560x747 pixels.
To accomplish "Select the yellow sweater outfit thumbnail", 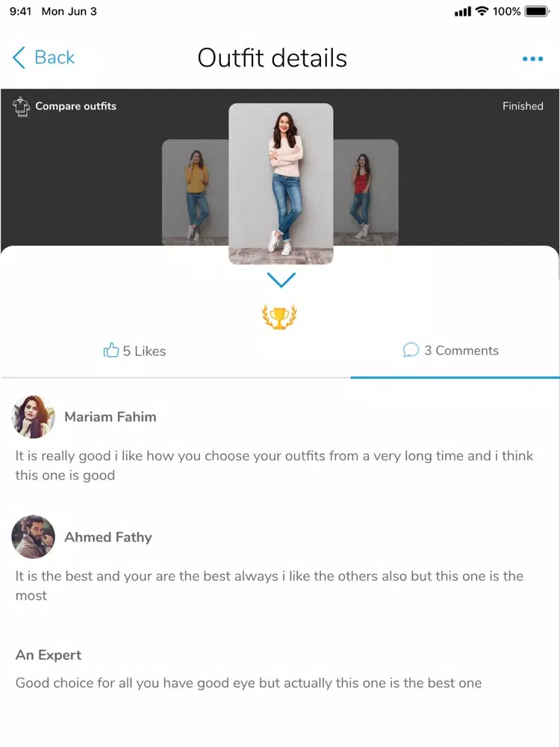I will 195,193.
